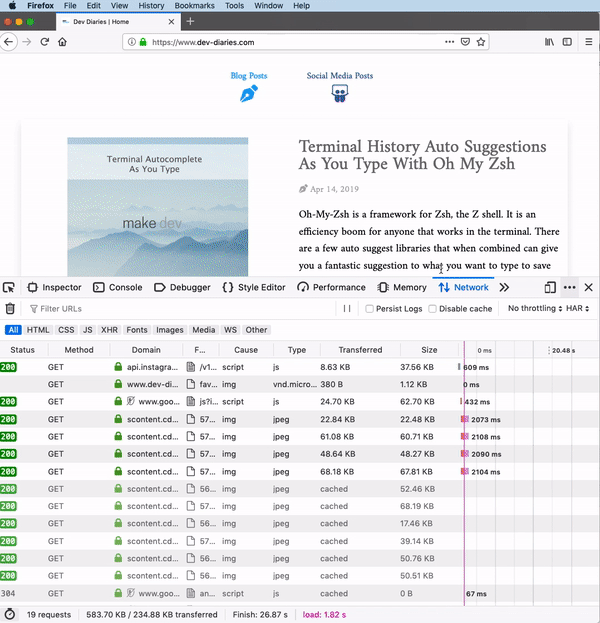Open the Terminal History Auto Suggestions article
This screenshot has width=600, height=623.
pos(422,155)
